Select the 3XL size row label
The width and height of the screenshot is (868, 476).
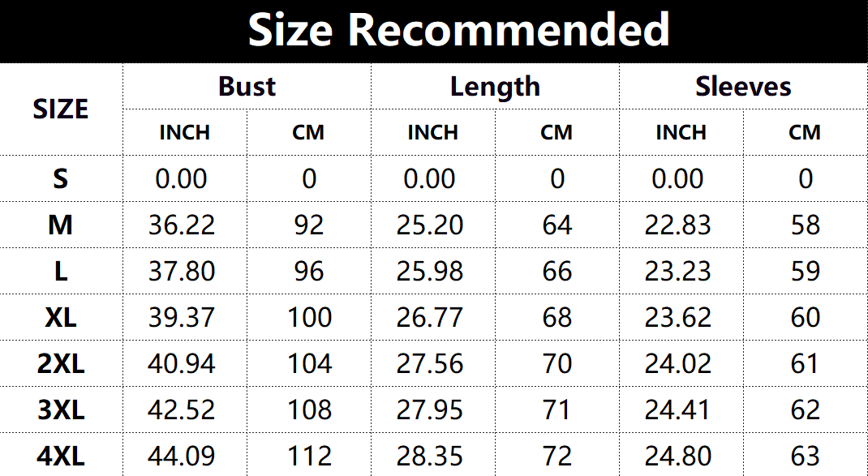coord(61,410)
